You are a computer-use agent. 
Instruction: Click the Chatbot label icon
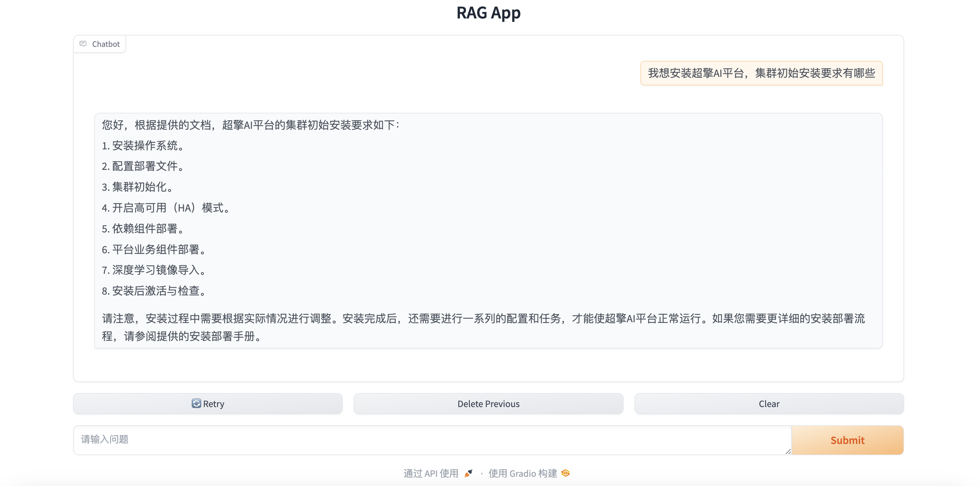pos(83,44)
